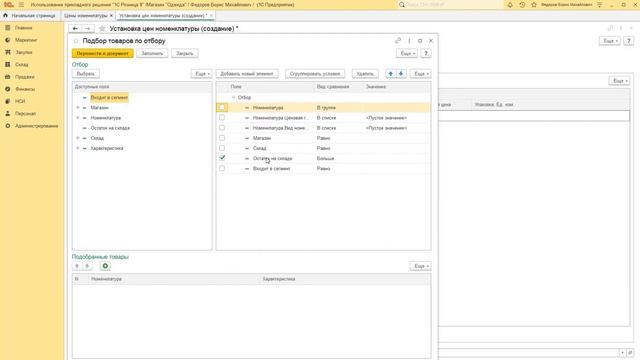Open Еще dropdown next to Закрыть row

coord(407,53)
